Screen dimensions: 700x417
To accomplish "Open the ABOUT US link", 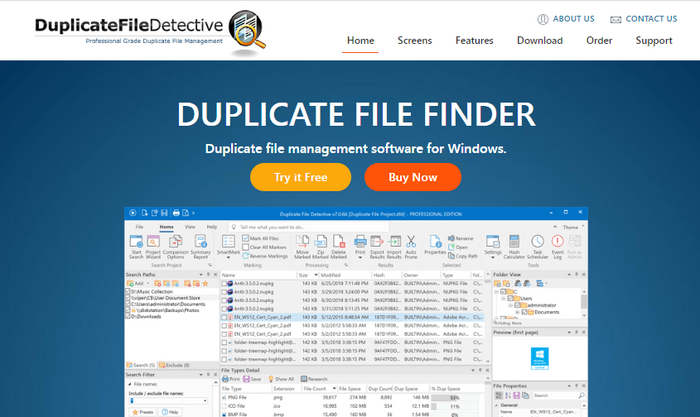I will [x=566, y=19].
